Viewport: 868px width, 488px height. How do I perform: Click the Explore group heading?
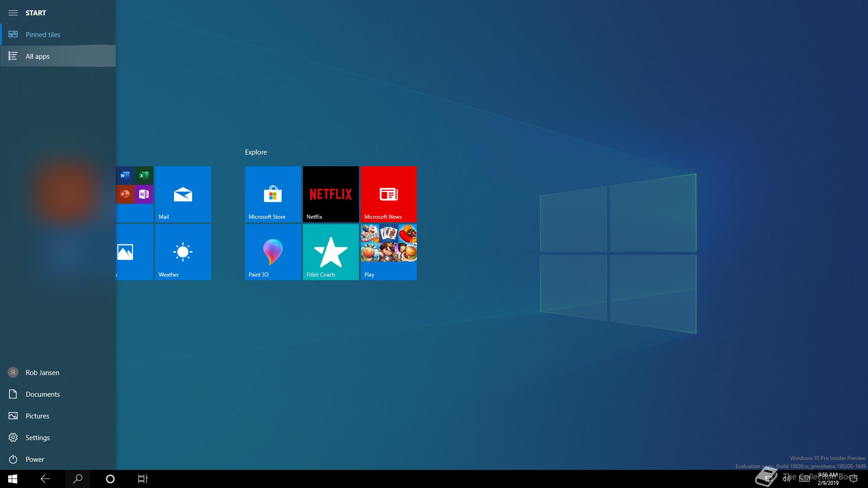pos(256,152)
